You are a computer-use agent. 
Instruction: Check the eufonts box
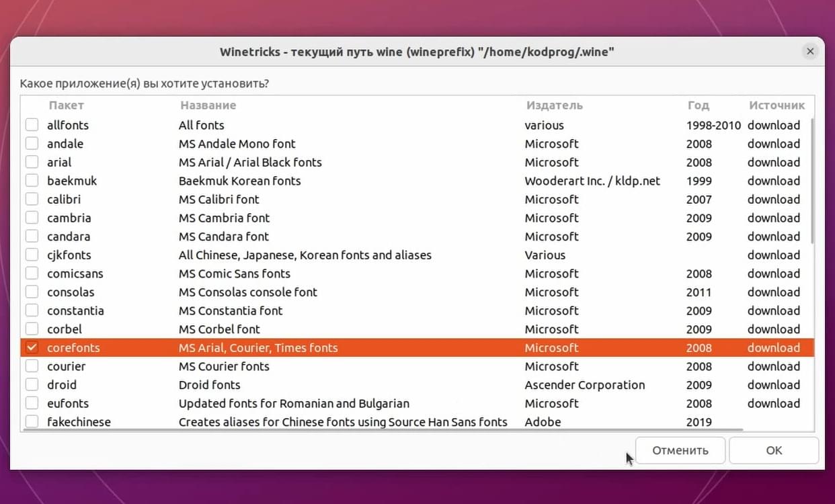coord(32,404)
